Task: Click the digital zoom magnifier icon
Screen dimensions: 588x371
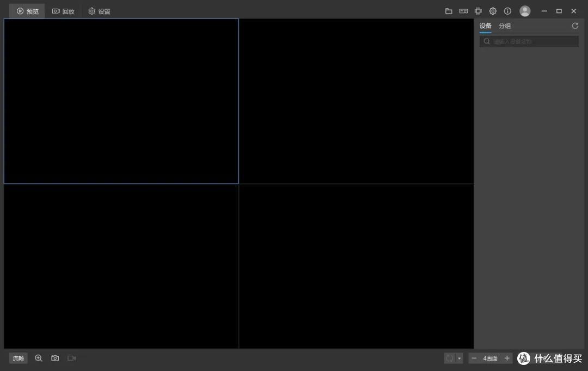Action: (x=39, y=358)
